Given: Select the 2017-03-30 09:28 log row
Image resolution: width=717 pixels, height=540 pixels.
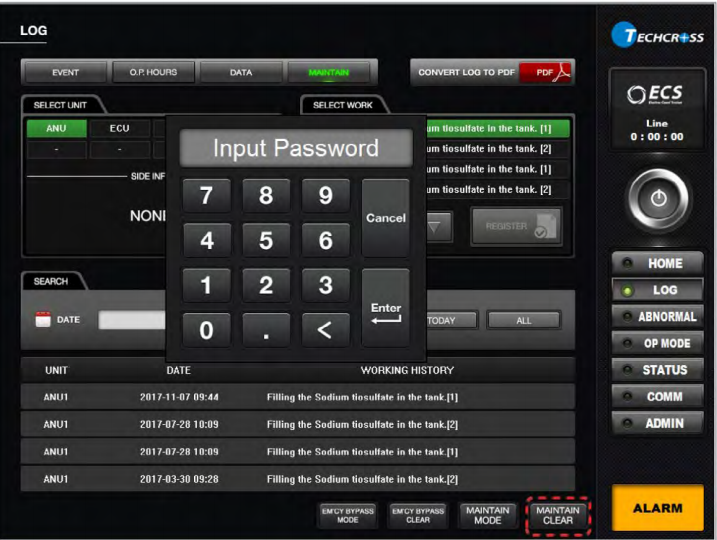Looking at the screenshot, I should tap(298, 479).
